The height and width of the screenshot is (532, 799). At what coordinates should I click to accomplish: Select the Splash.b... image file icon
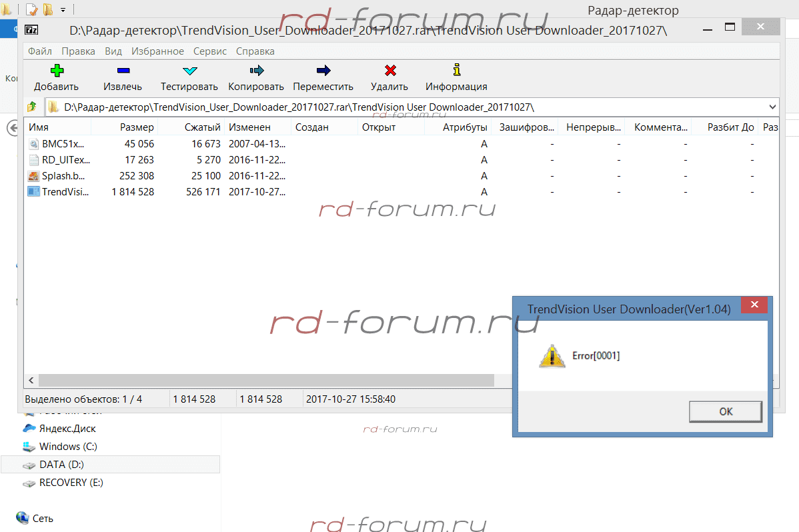(x=33, y=176)
